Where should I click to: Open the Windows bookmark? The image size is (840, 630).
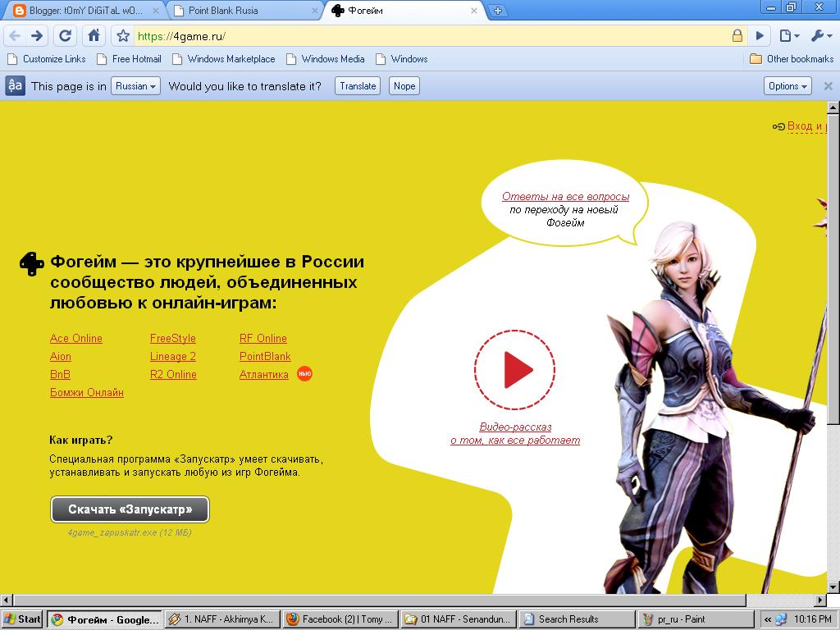402,59
